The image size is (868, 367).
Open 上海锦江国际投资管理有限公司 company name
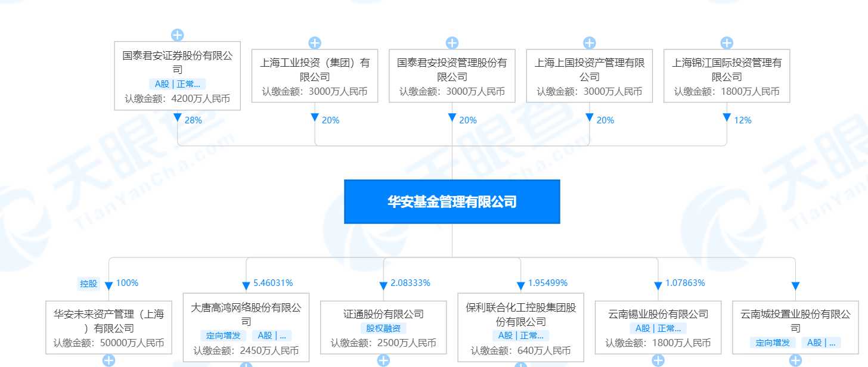pyautogui.click(x=727, y=70)
